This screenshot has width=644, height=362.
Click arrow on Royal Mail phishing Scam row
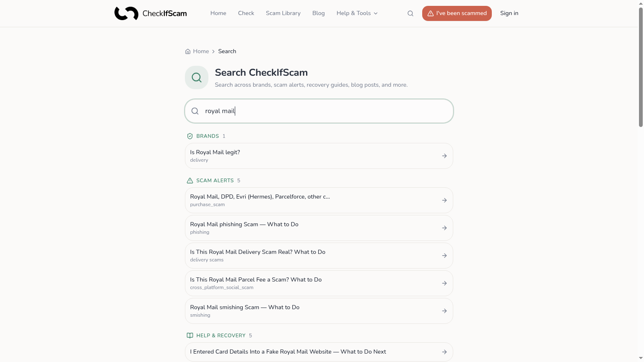444,228
